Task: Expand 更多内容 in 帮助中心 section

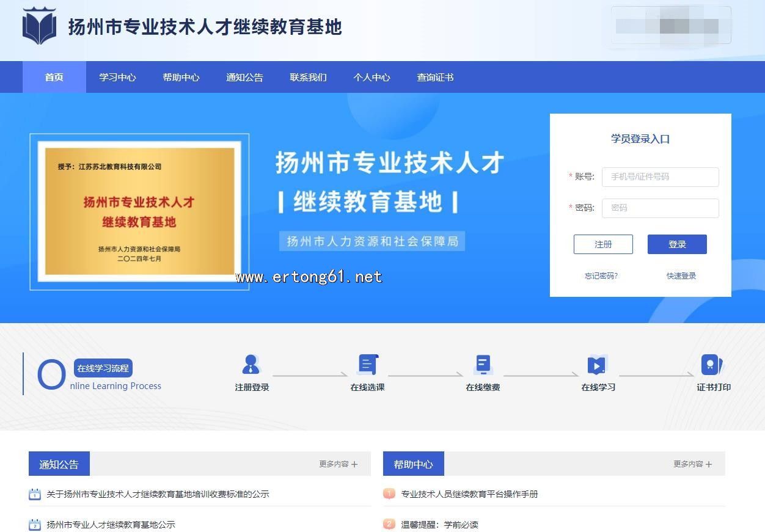Action: [692, 464]
